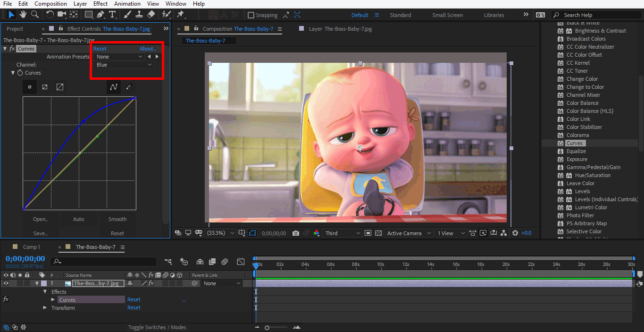
Task: Open the Active Camera view dropdown
Action: 409,233
